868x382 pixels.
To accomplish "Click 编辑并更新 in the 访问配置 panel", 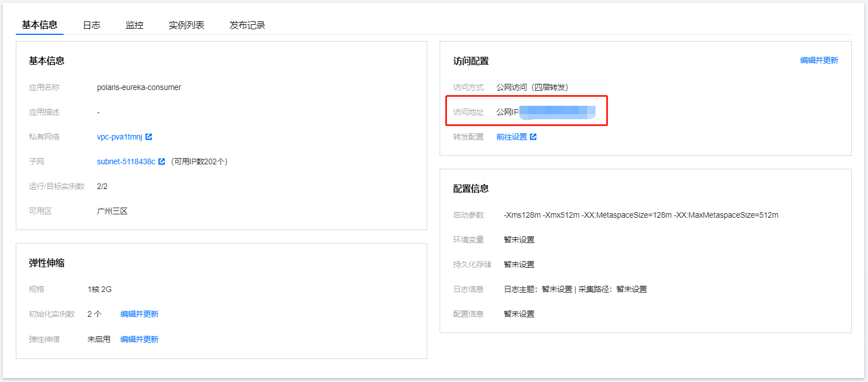I will (819, 61).
